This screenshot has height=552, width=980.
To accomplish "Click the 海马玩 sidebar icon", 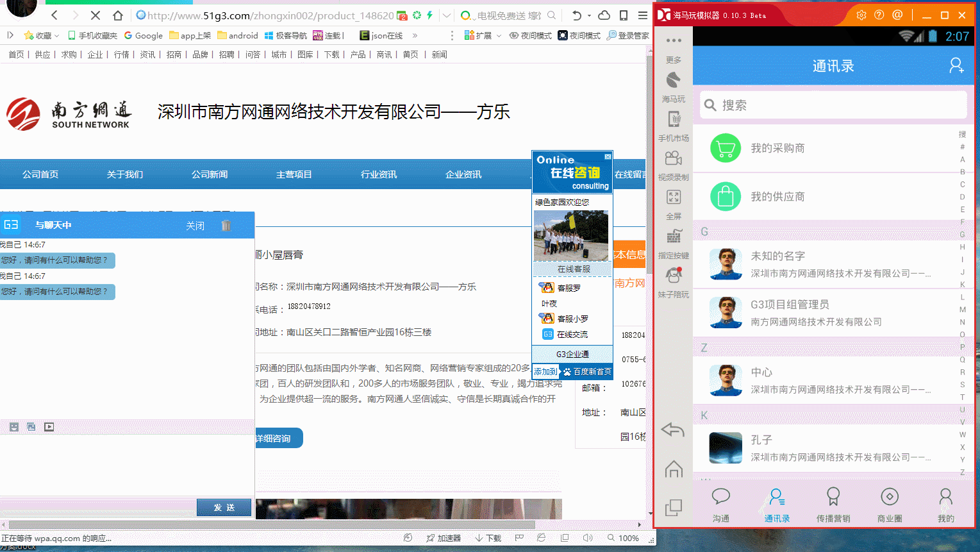I will [x=674, y=87].
